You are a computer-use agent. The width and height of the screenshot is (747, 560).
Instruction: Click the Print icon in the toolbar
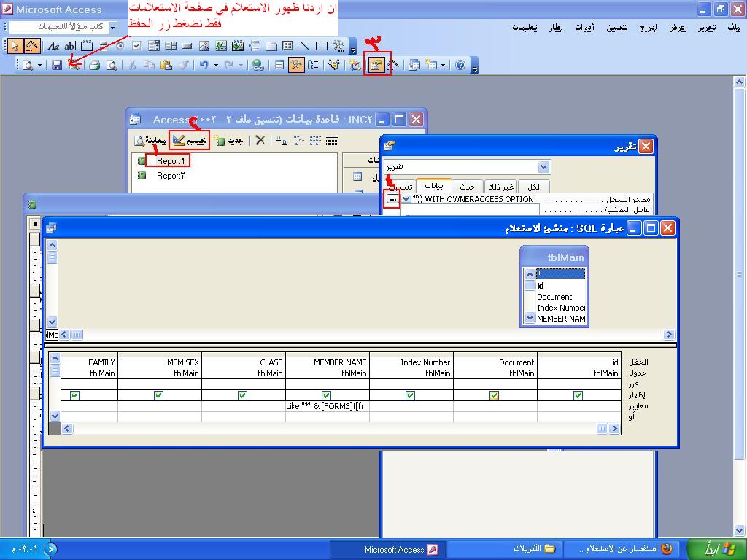point(94,65)
